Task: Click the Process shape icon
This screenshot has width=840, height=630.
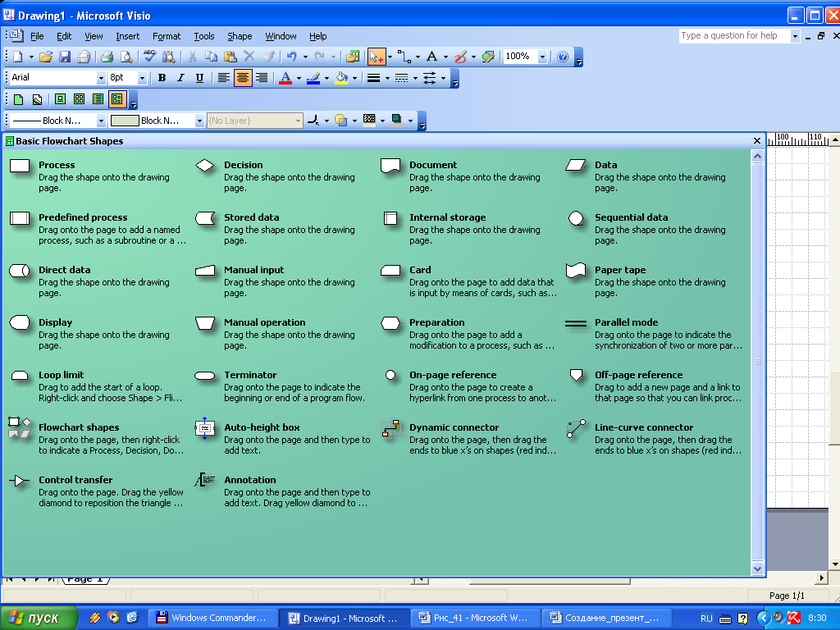Action: (20, 166)
